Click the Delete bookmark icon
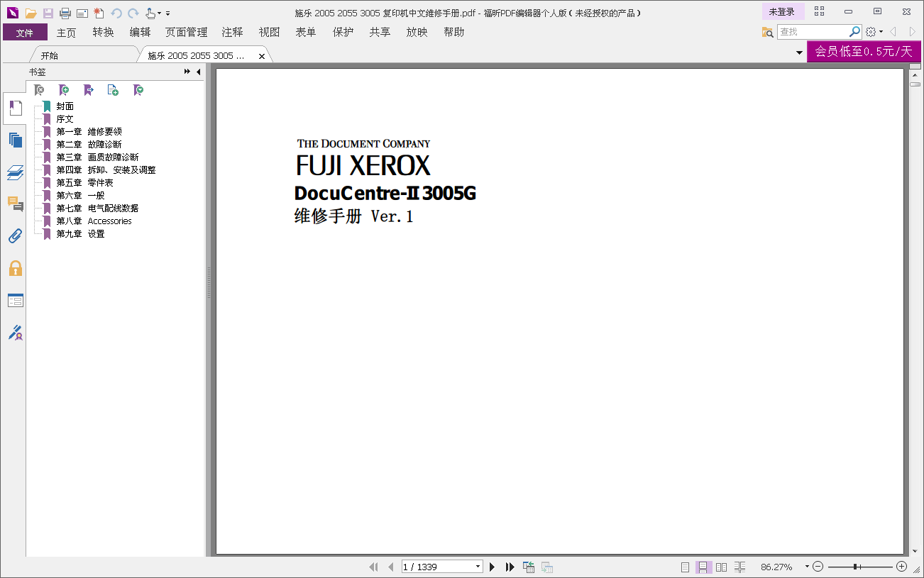Screen dimensions: 924x578 coord(40,90)
